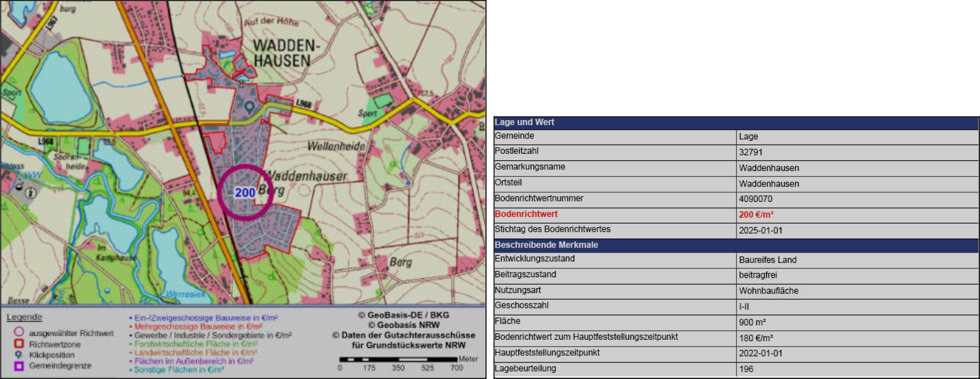Select the date 2022-01-01
Image resolution: width=980 pixels, height=379 pixels.
click(x=761, y=354)
